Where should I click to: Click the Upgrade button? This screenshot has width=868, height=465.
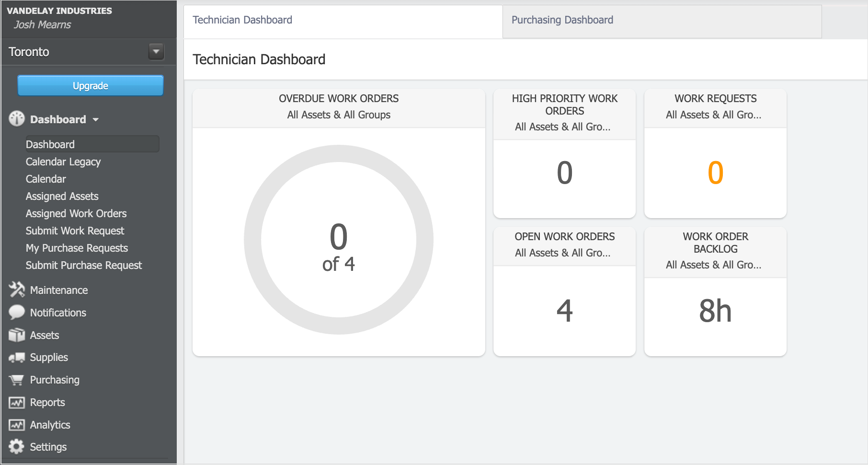point(90,85)
